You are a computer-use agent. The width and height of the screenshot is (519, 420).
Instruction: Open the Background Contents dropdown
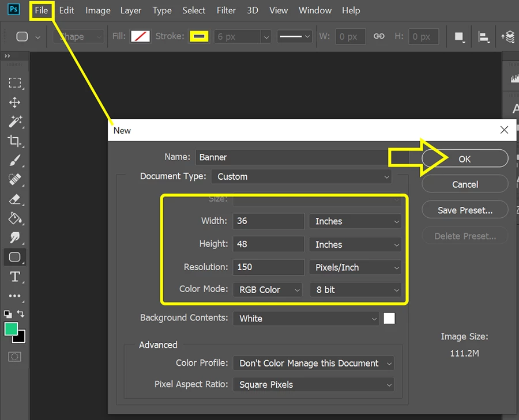point(306,319)
